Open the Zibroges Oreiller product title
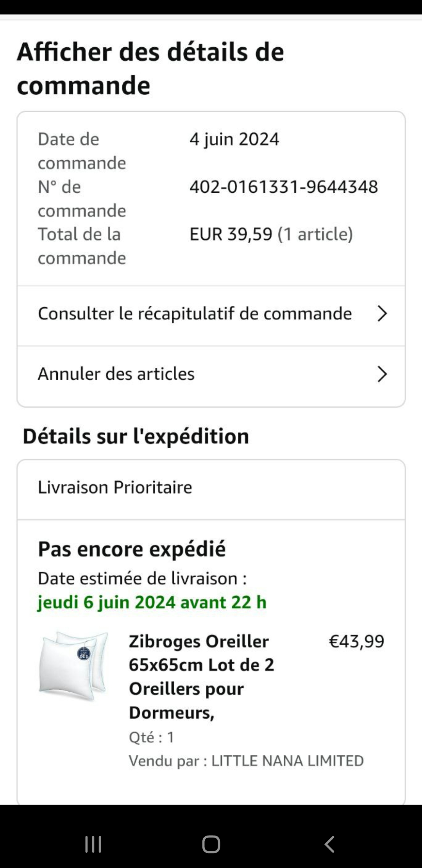This screenshot has height=868, width=422. [201, 676]
